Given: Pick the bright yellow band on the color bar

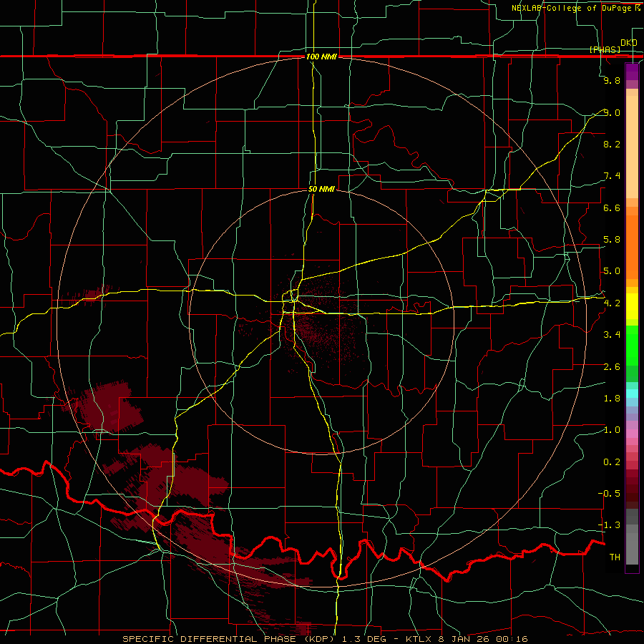Looking at the screenshot, I should pyautogui.click(x=632, y=306).
